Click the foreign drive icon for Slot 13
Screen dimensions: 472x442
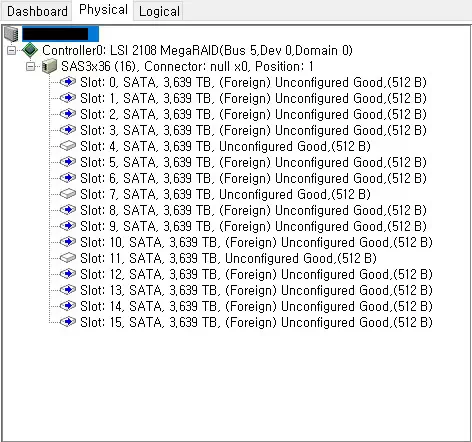(x=68, y=290)
